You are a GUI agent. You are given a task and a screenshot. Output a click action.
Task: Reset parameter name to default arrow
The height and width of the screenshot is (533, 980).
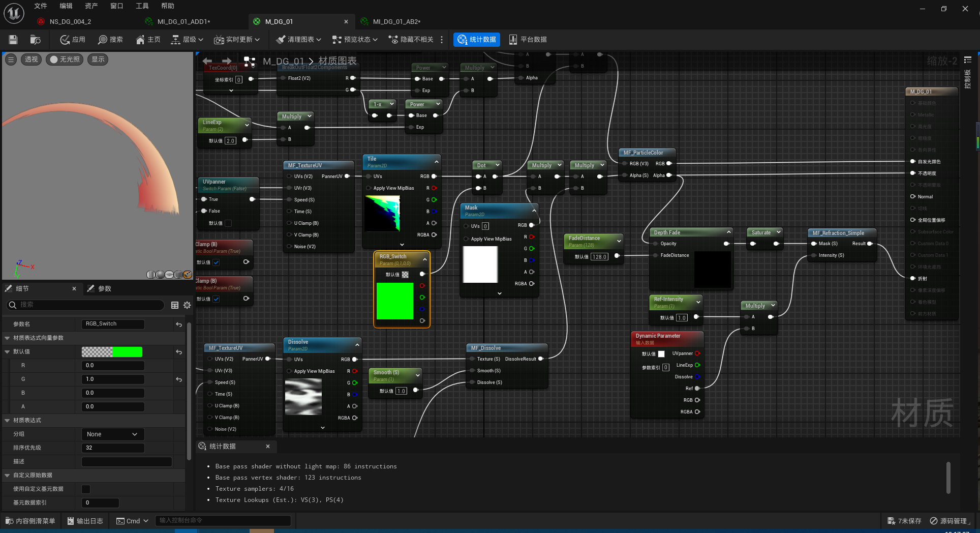click(179, 324)
